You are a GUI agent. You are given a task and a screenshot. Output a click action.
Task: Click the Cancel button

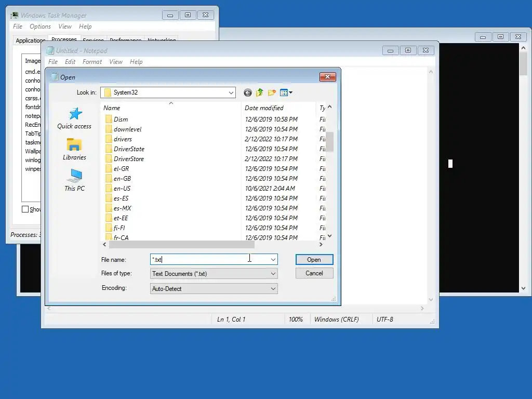click(x=314, y=273)
